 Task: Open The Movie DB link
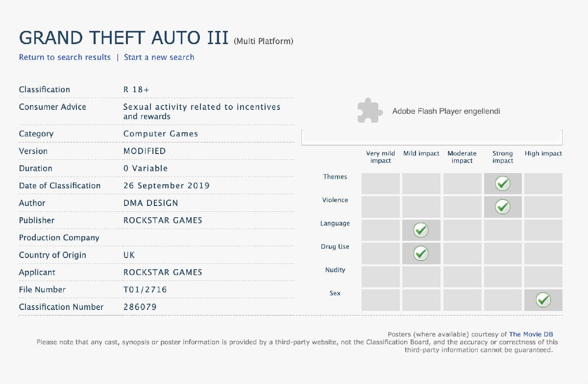[531, 334]
